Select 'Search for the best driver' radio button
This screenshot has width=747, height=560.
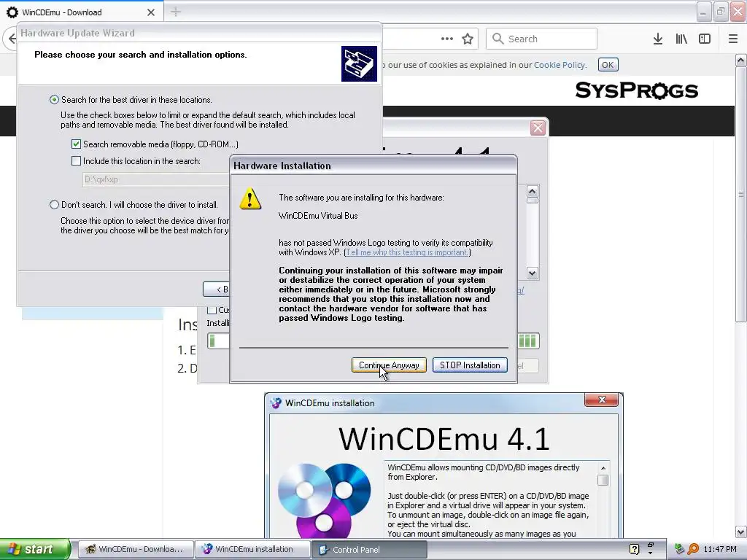click(54, 99)
